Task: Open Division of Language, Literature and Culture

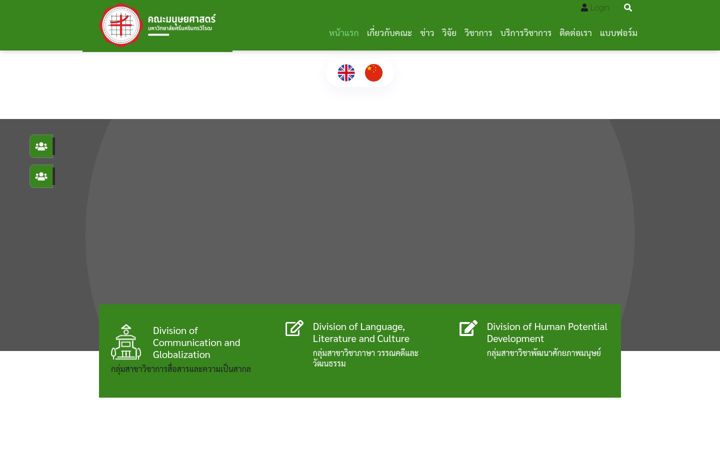Action: [x=361, y=332]
